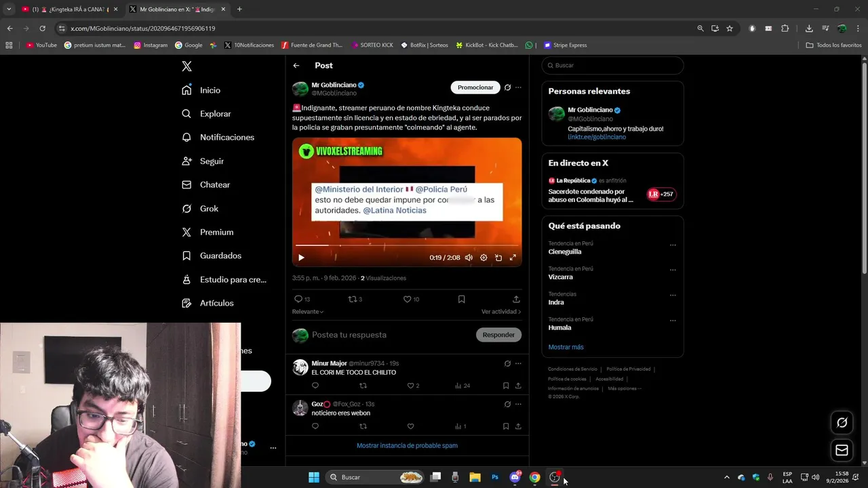This screenshot has height=488, width=868.
Task: Click Grok icon on Goz's reply
Action: [x=507, y=405]
